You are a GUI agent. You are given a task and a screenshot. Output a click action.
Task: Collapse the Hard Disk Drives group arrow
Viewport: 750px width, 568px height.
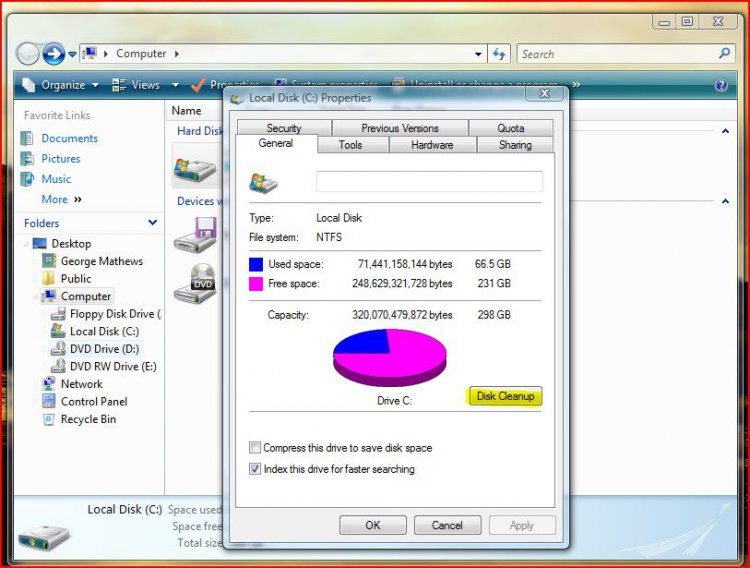click(x=726, y=131)
